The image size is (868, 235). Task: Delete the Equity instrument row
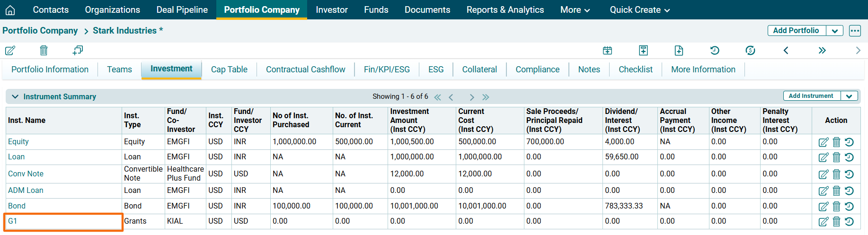pos(836,142)
